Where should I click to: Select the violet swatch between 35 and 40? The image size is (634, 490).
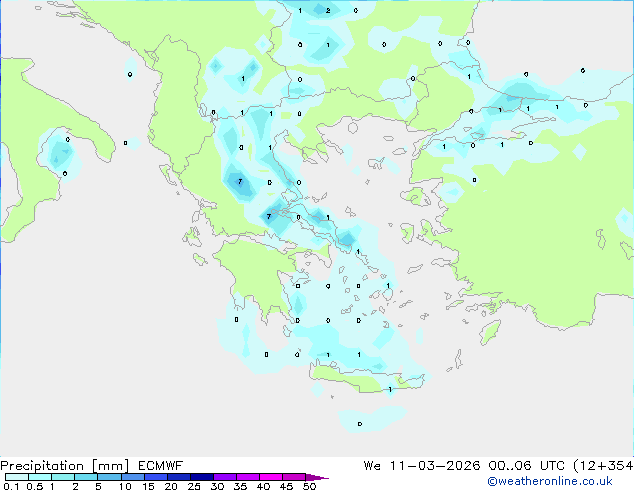tap(248, 477)
